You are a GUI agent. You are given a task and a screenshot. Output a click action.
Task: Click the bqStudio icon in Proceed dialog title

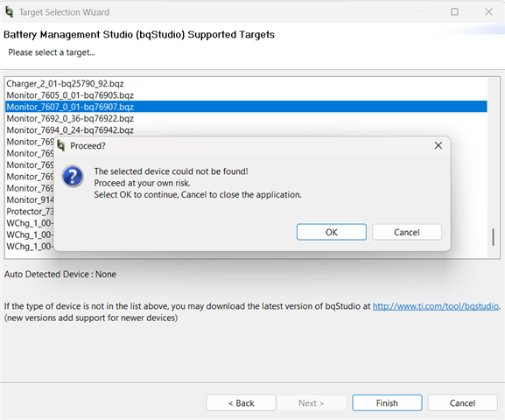click(61, 145)
